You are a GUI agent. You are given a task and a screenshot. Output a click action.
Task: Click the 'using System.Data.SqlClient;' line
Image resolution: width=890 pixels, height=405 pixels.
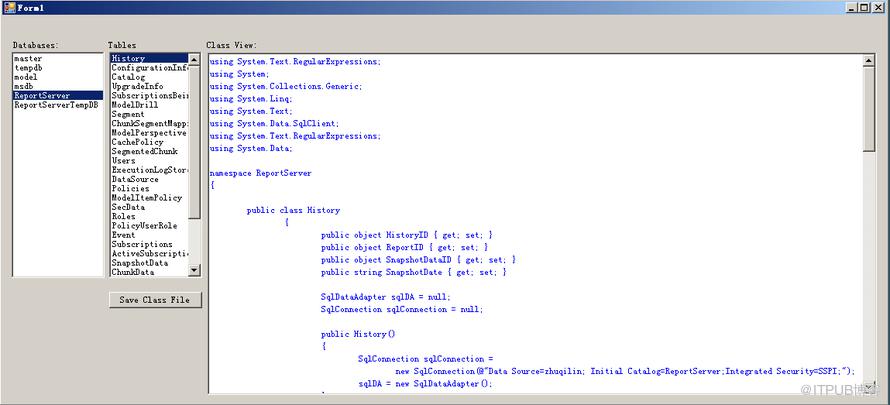[x=275, y=123]
